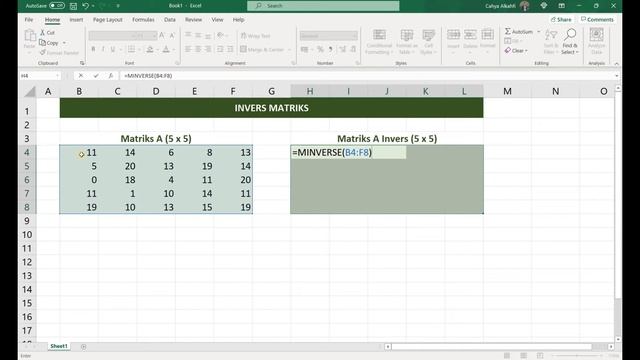Viewport: 640px width, 360px height.
Task: Switch to the Page Layout tab
Action: (x=108, y=20)
